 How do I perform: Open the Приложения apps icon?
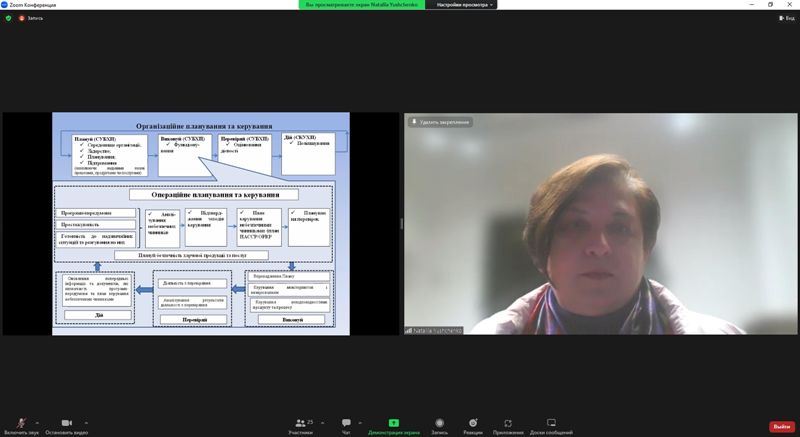click(508, 424)
